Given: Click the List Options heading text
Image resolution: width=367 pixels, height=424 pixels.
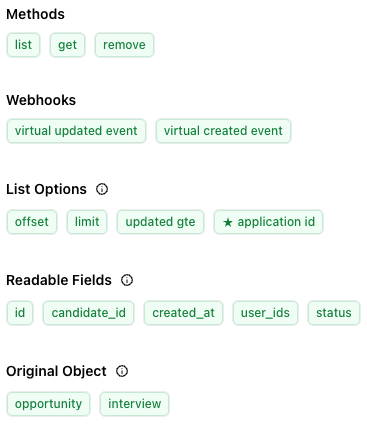Looking at the screenshot, I should tap(46, 189).
